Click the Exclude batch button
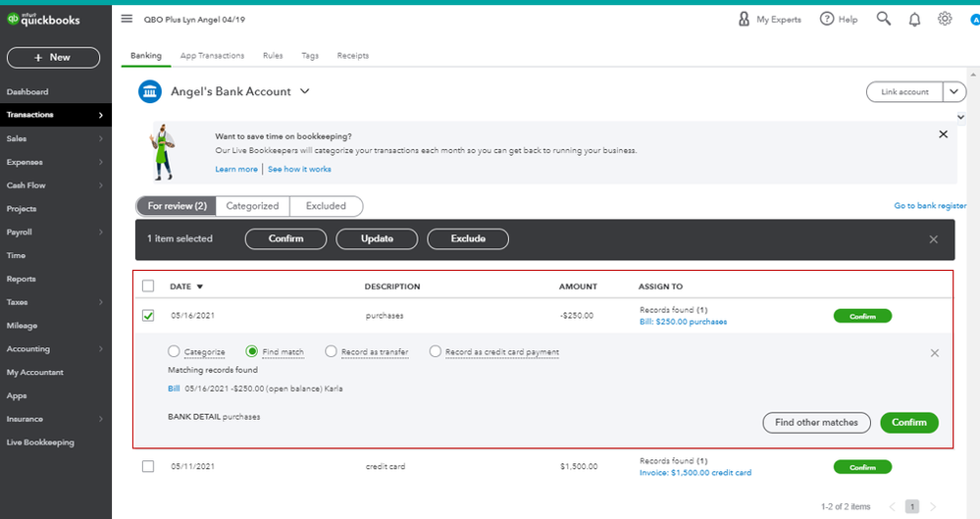The width and height of the screenshot is (980, 519). tap(468, 238)
